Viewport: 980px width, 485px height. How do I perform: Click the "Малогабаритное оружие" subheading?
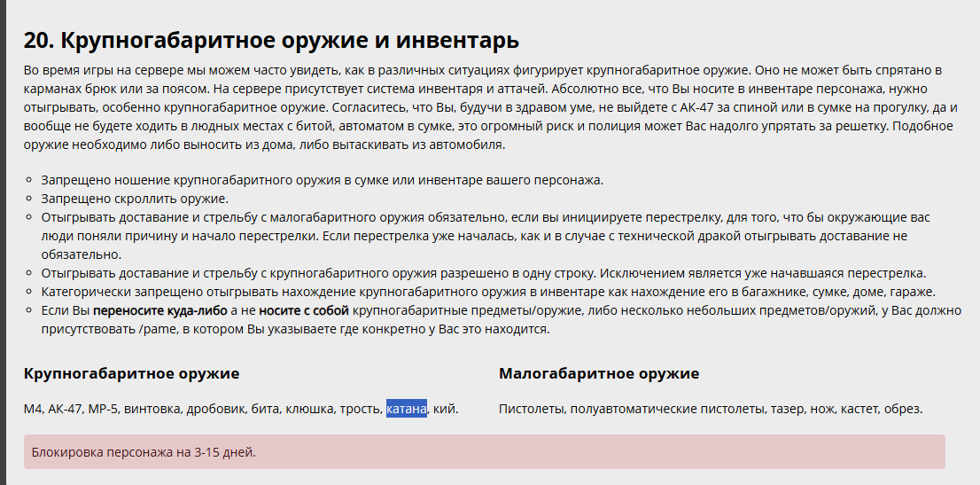click(x=599, y=373)
